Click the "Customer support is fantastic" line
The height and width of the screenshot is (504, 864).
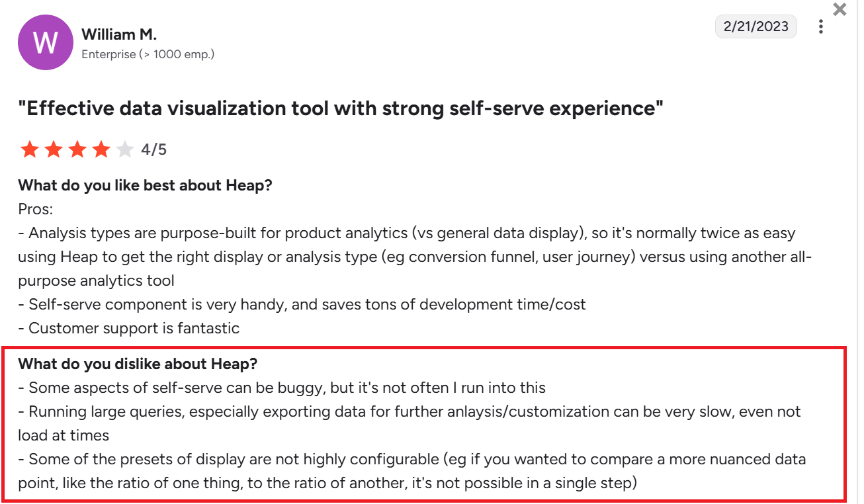click(x=134, y=328)
